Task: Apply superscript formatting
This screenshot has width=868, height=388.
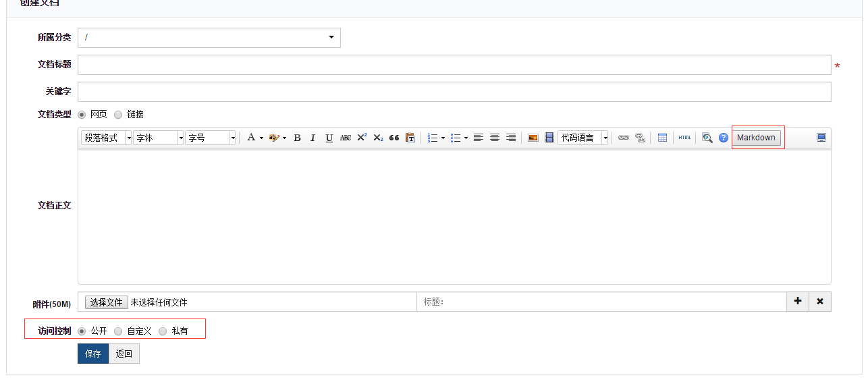Action: 362,138
